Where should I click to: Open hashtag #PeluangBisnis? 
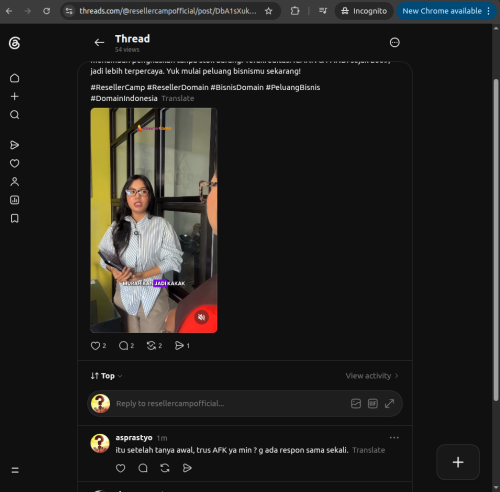click(293, 87)
